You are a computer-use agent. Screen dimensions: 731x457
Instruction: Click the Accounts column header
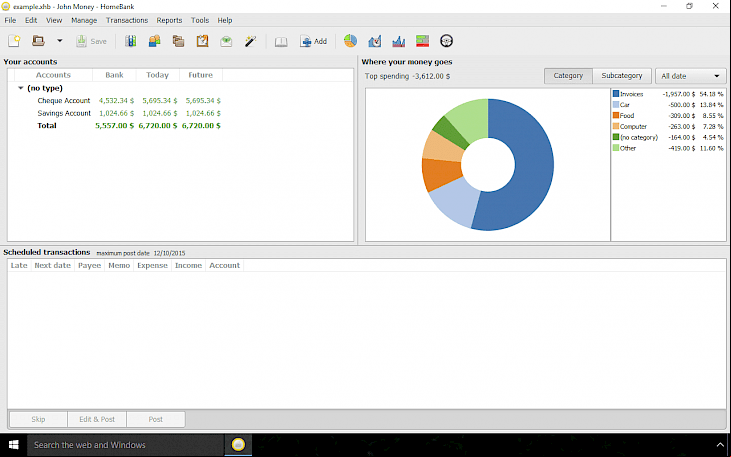(53, 75)
